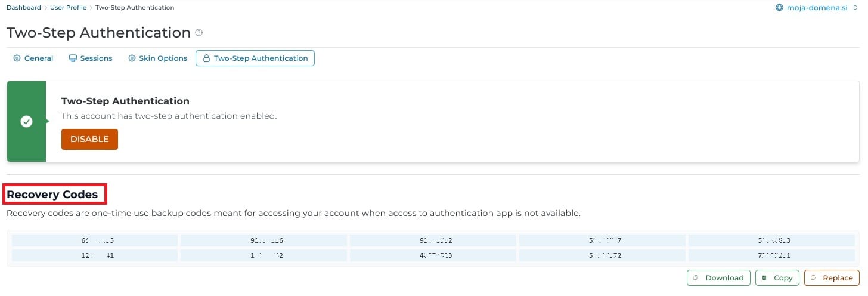Click Two-Step Authentication breadcrumb item

click(x=135, y=8)
